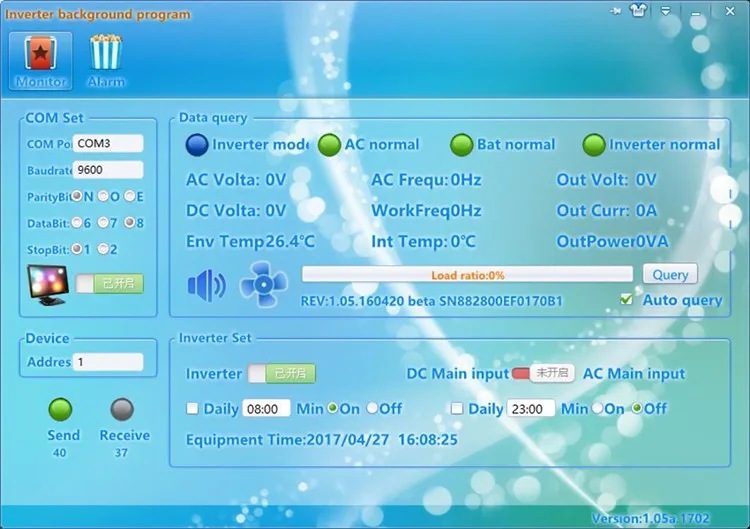This screenshot has height=529, width=750.
Task: Click the Env Temp 26.4°C reading
Action: tap(250, 242)
